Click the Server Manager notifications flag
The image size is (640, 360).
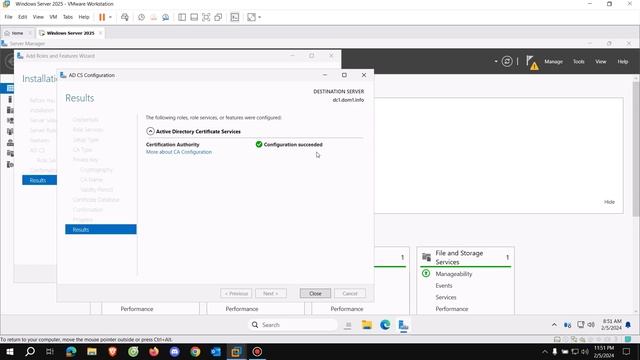pyautogui.click(x=532, y=62)
